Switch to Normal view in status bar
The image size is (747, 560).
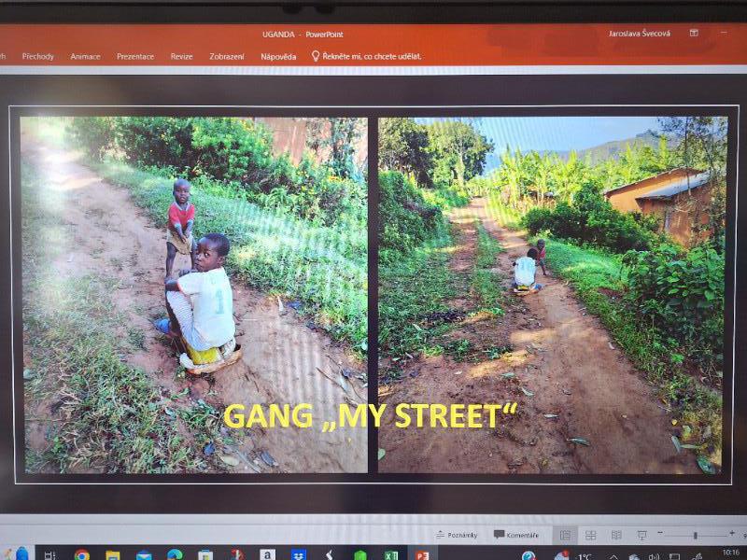coord(565,535)
